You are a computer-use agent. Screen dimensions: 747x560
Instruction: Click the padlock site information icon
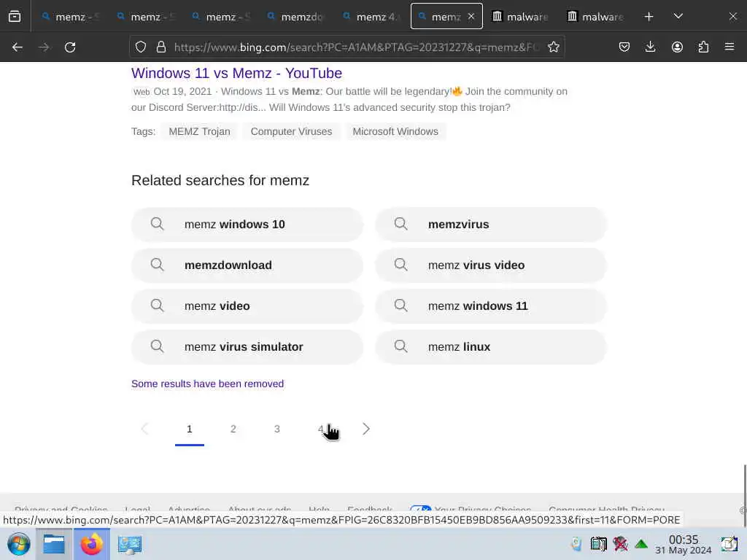point(161,47)
